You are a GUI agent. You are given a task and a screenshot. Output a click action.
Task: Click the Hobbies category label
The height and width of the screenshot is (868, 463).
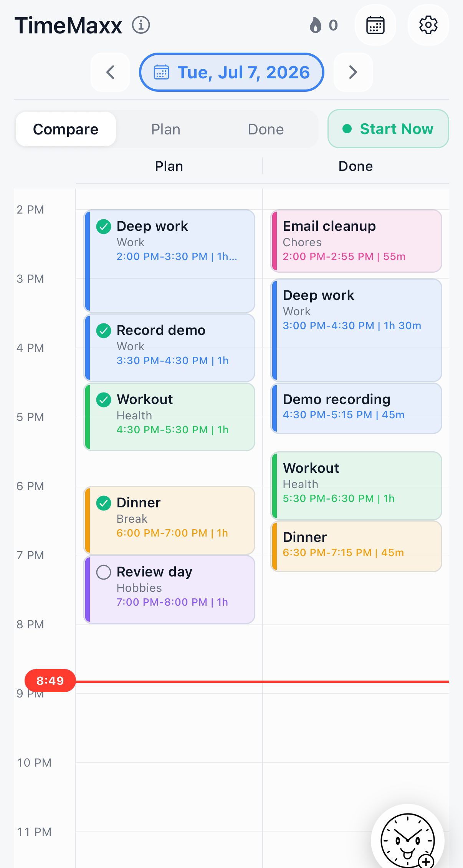[x=139, y=588]
